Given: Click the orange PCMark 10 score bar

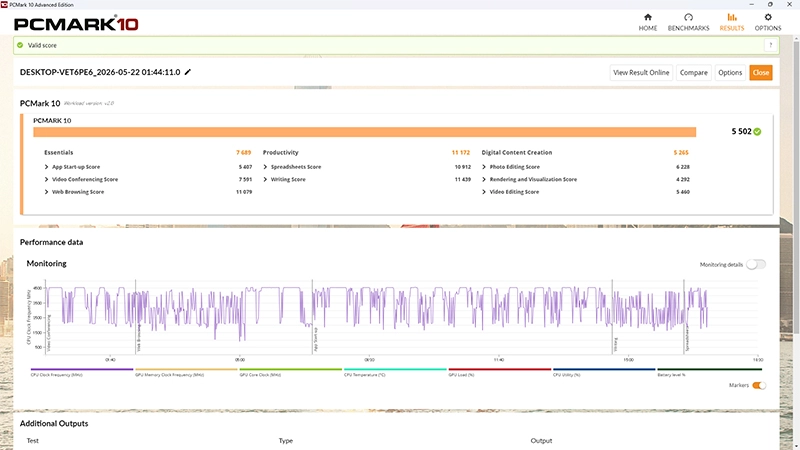Looking at the screenshot, I should 364,132.
